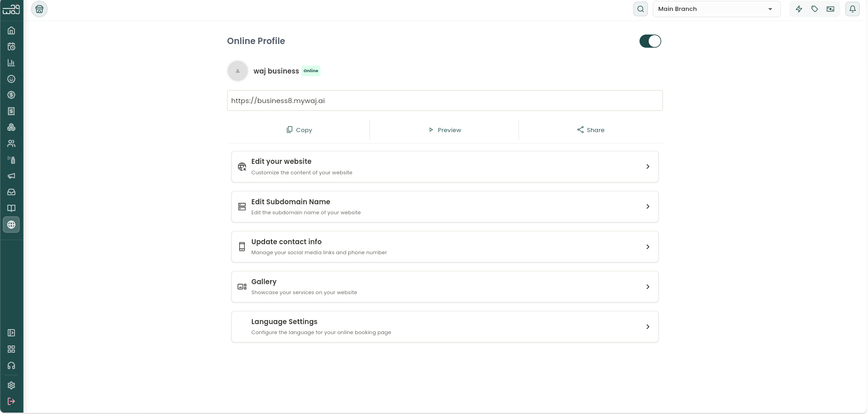
Task: Open the inbox tray icon
Action: point(11,192)
